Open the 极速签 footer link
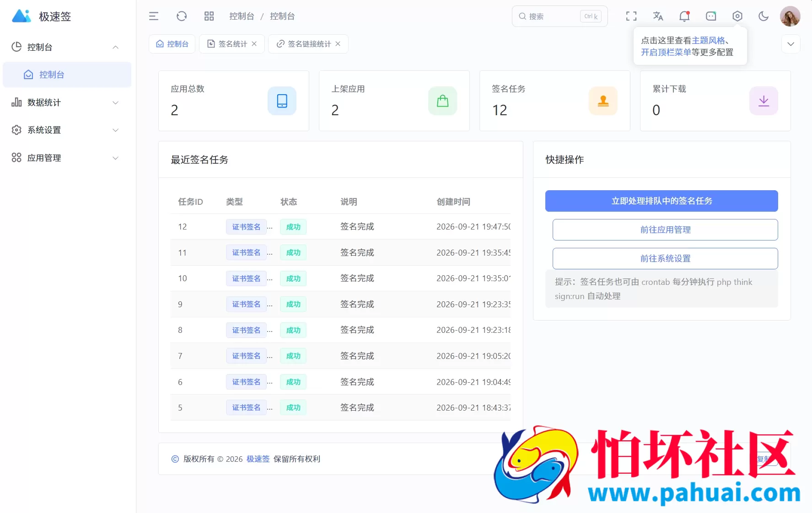The width and height of the screenshot is (812, 513). click(258, 459)
